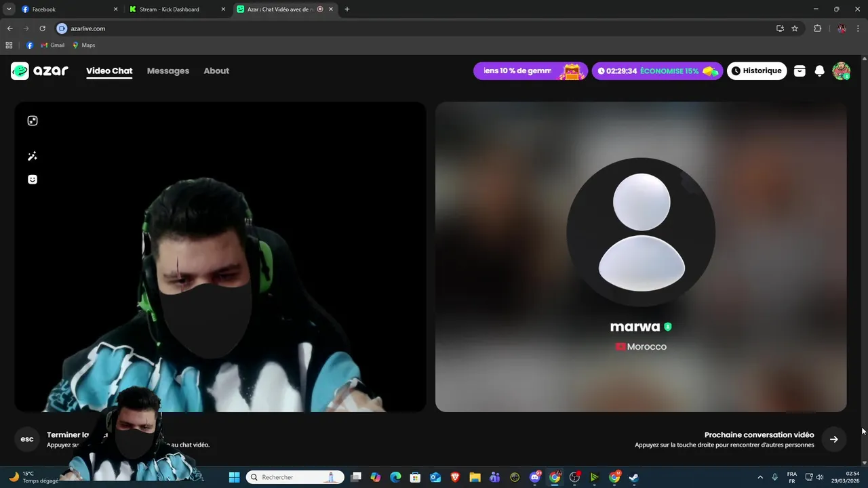Viewport: 868px width, 488px height.
Task: Click the microphone tray icon
Action: (774, 477)
